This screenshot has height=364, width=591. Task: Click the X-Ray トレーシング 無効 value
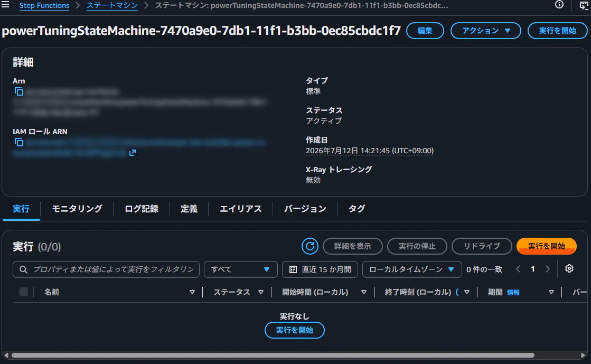pyautogui.click(x=313, y=180)
